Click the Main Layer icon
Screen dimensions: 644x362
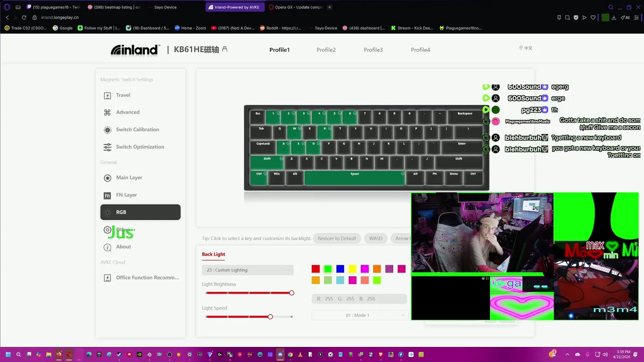coord(107,178)
